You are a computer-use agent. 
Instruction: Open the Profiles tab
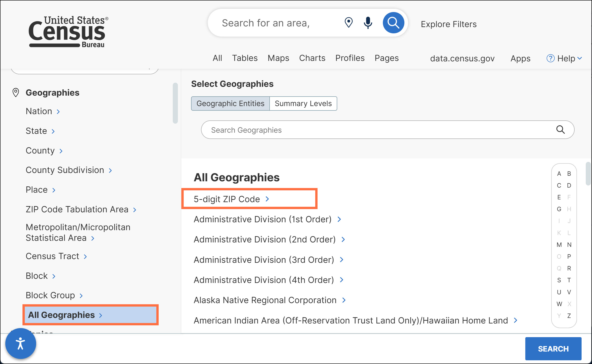(350, 58)
